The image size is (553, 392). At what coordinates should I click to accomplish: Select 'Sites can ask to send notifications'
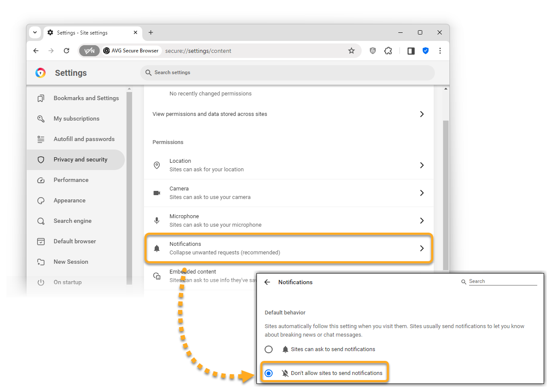pyautogui.click(x=269, y=349)
